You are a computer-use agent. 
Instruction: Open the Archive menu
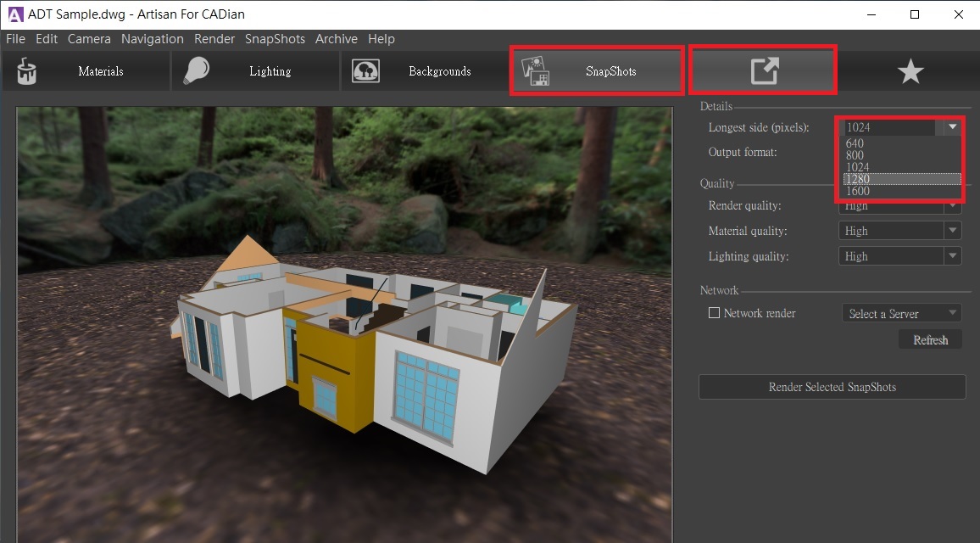click(336, 39)
